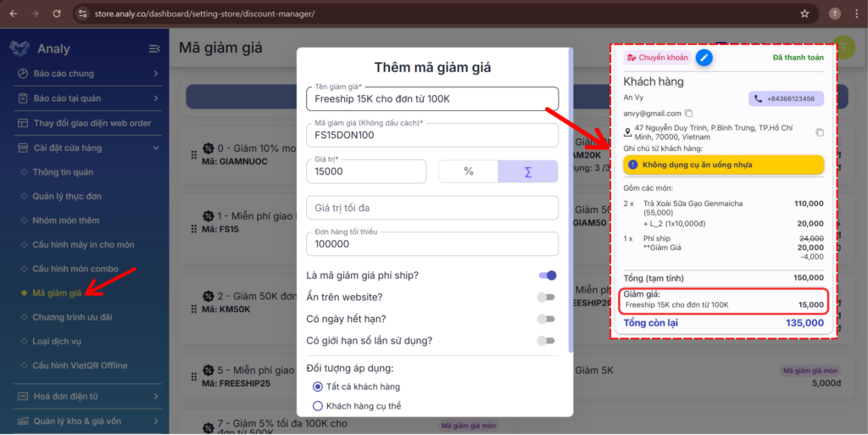Open 'Quản lý thực đơn' menu item
The image size is (868, 435).
coord(67,196)
